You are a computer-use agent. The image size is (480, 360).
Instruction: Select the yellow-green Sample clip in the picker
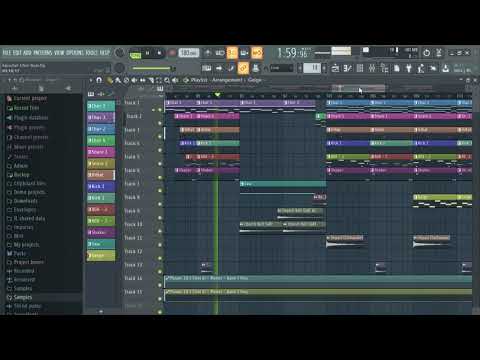tap(101, 256)
